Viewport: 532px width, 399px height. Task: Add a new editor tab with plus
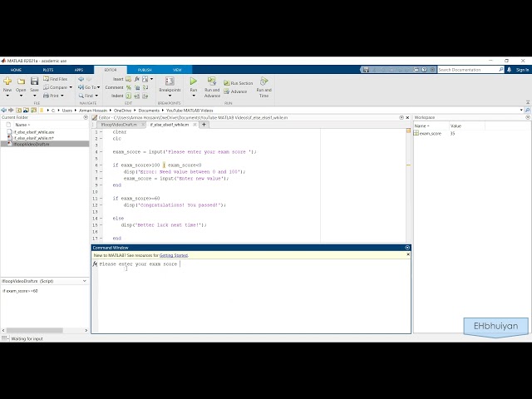point(204,125)
